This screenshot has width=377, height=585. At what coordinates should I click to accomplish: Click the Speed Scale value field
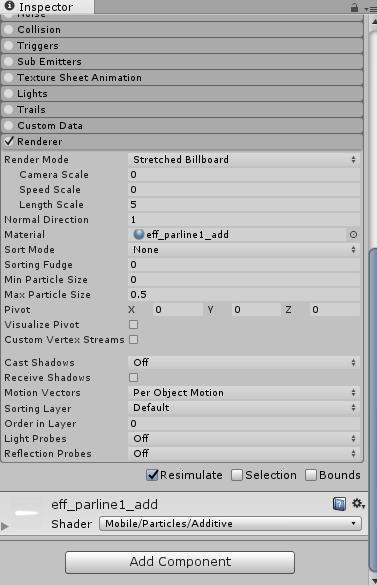coord(244,190)
